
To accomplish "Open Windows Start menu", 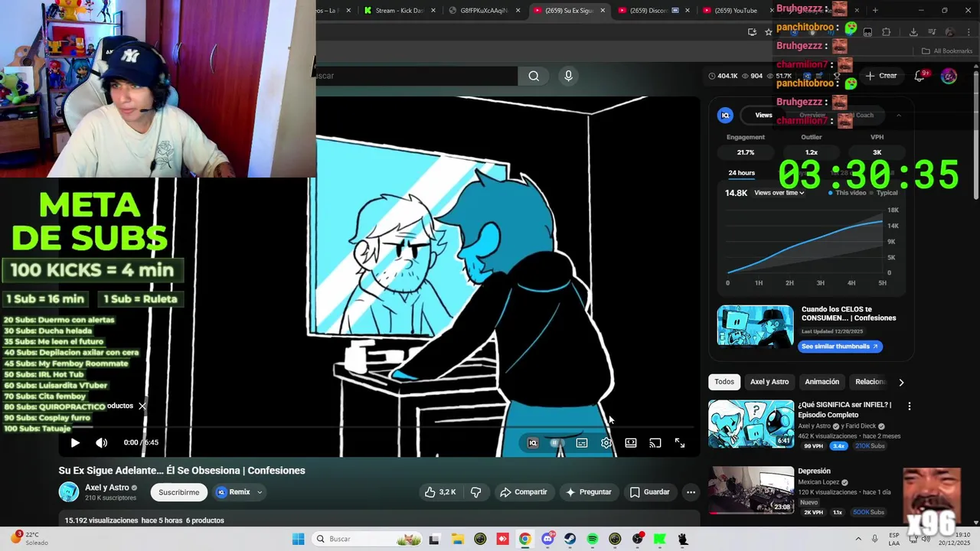I will point(298,539).
